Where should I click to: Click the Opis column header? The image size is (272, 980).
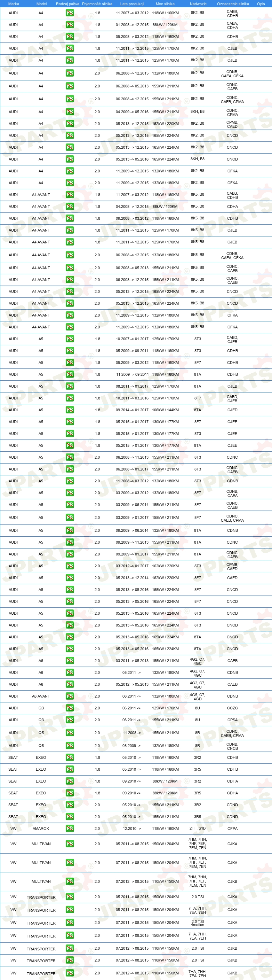261,4
